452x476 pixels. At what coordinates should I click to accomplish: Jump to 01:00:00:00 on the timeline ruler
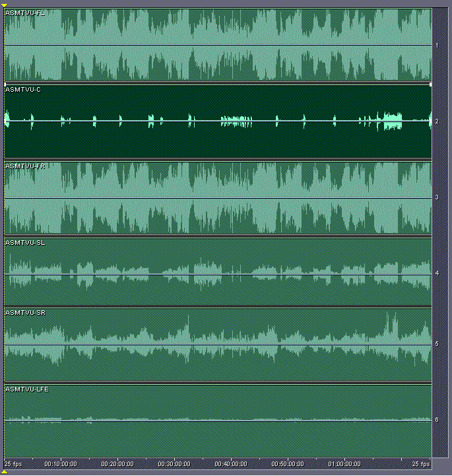tap(344, 464)
